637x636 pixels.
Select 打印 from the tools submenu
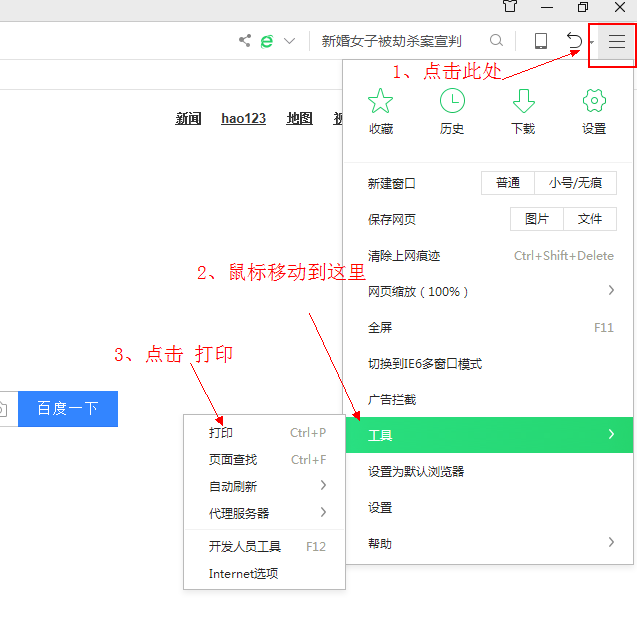click(221, 433)
